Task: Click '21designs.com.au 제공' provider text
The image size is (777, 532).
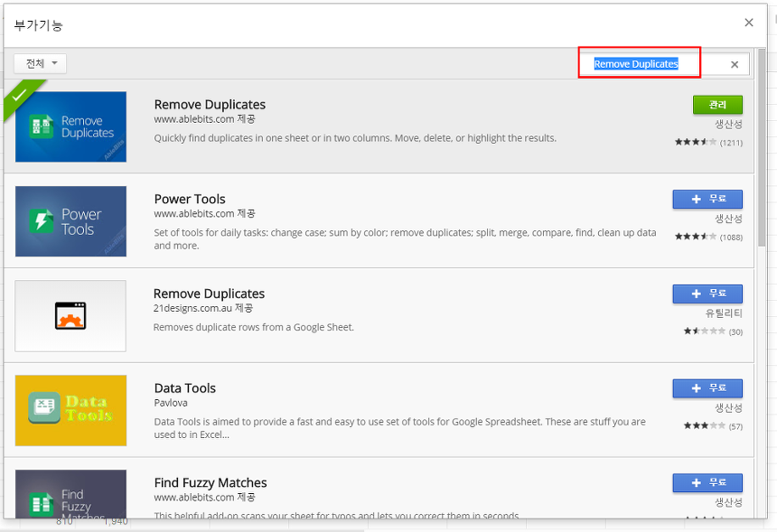Action: point(203,308)
